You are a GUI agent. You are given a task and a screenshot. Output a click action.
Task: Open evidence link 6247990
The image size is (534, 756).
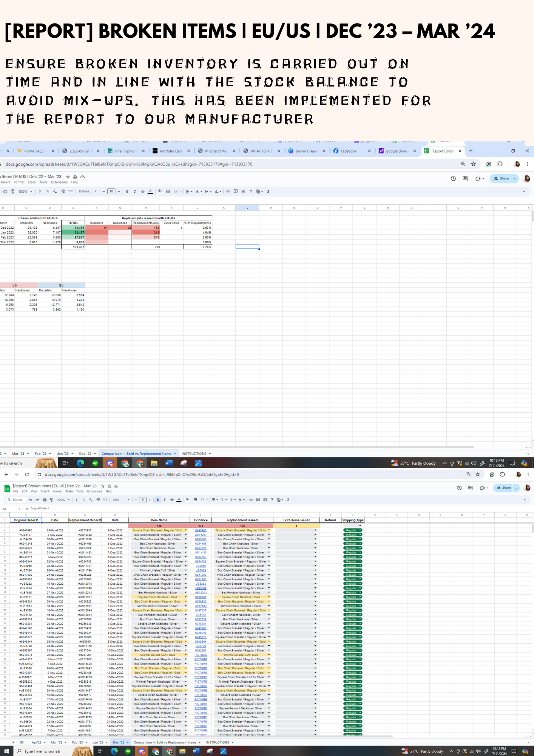tap(201, 530)
